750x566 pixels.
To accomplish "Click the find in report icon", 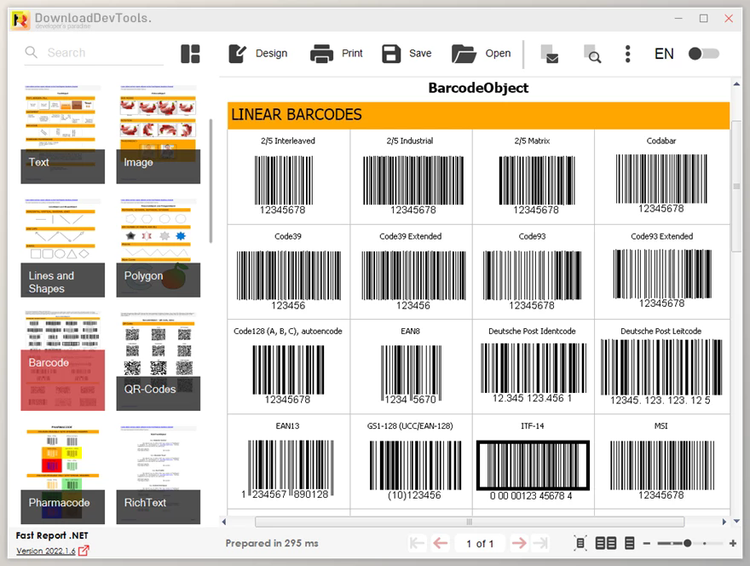I will (x=593, y=54).
